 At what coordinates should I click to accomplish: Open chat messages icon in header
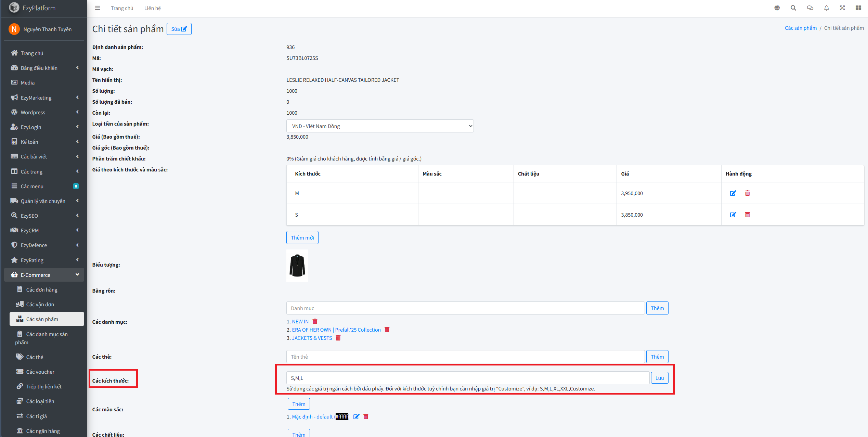pyautogui.click(x=810, y=8)
